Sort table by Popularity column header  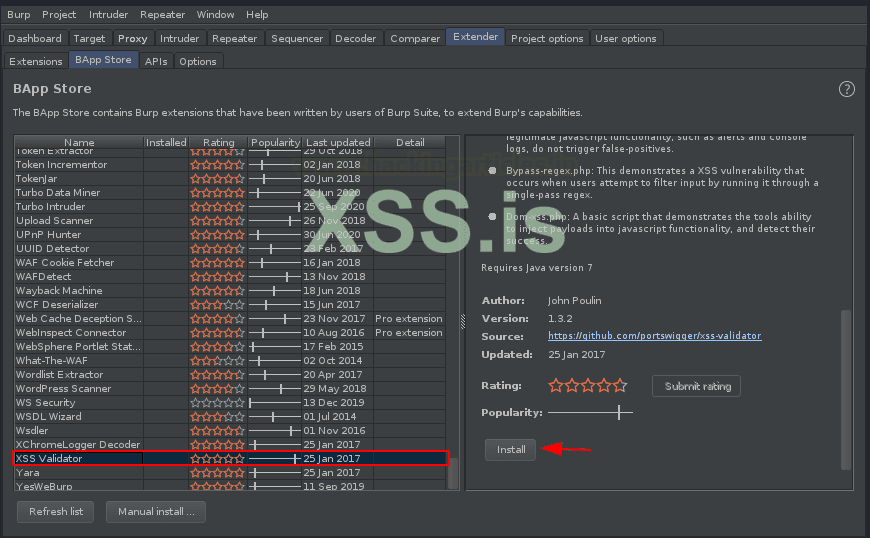point(275,143)
